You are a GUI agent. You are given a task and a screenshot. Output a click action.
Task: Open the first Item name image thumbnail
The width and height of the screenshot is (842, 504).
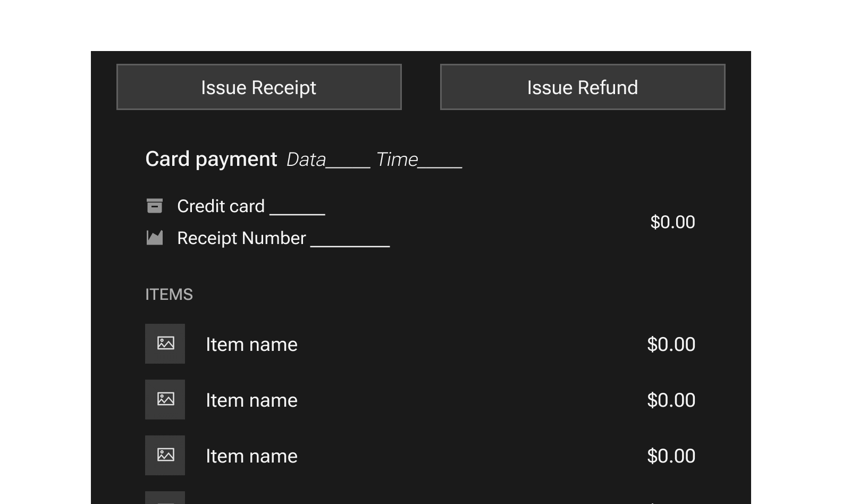point(165,343)
